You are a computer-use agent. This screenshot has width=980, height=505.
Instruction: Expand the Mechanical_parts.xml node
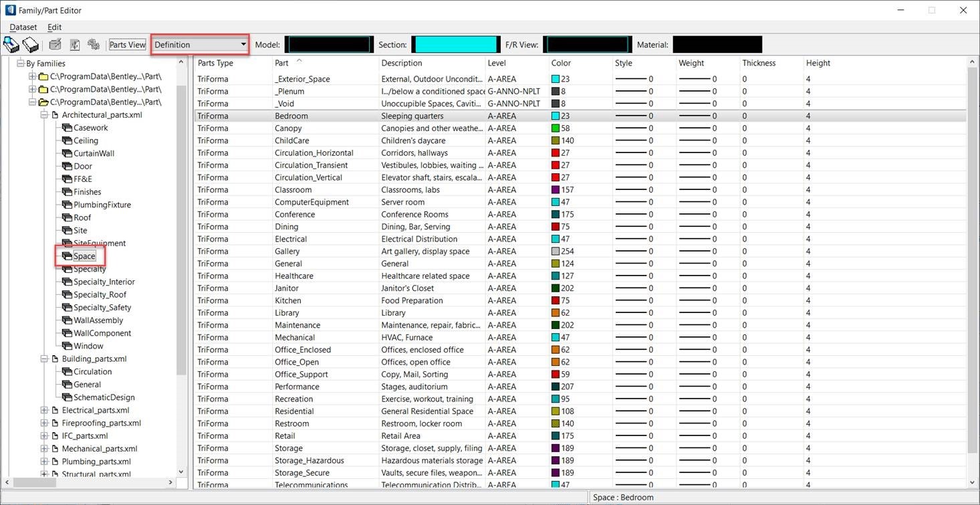pyautogui.click(x=44, y=449)
